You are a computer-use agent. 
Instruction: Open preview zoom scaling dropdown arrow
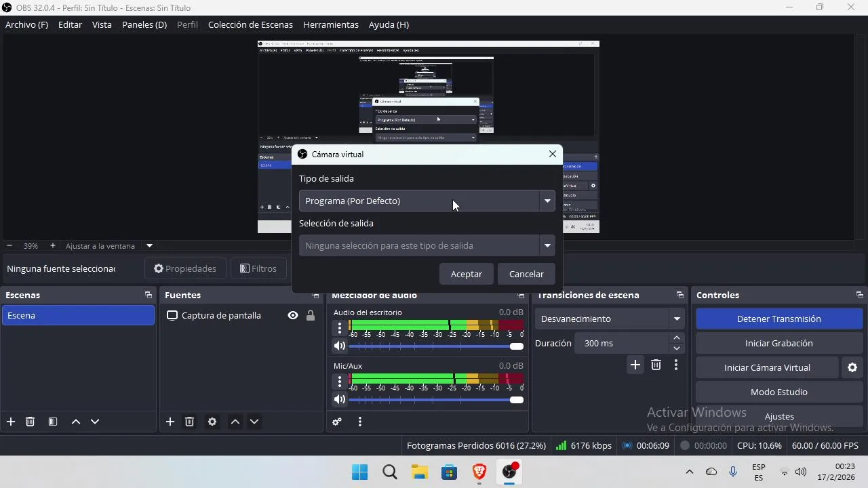point(149,245)
